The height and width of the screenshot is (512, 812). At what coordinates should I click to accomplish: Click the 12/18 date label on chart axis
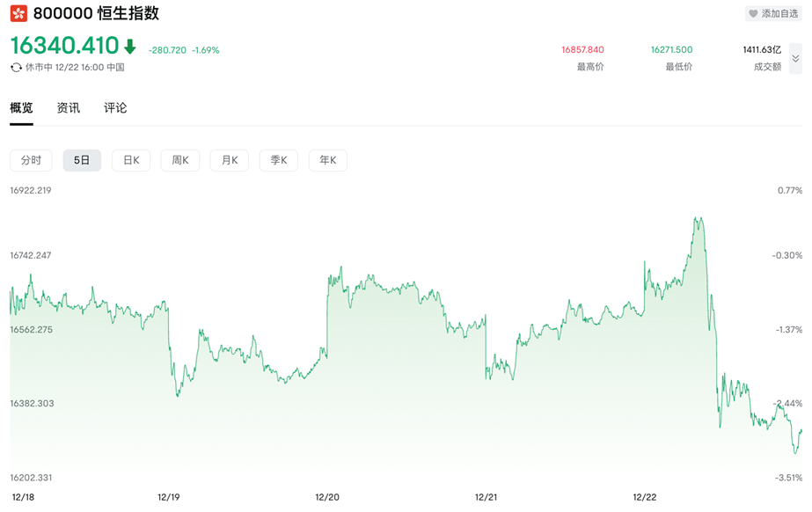click(23, 498)
